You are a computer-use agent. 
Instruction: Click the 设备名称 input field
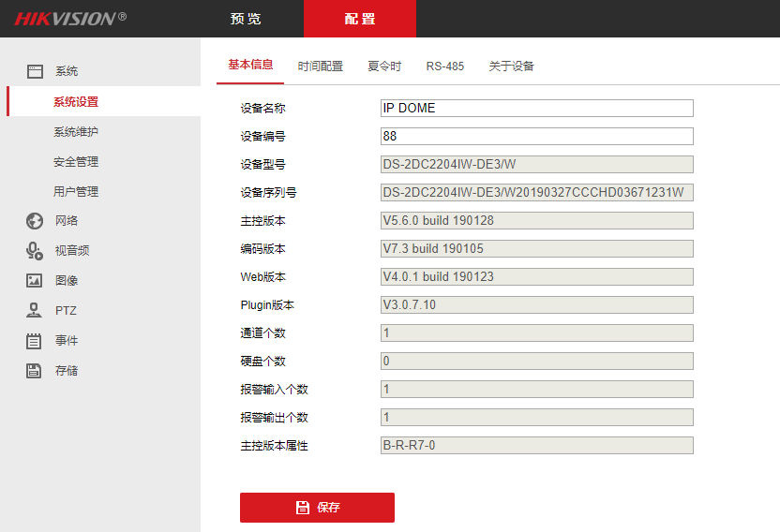pos(537,108)
